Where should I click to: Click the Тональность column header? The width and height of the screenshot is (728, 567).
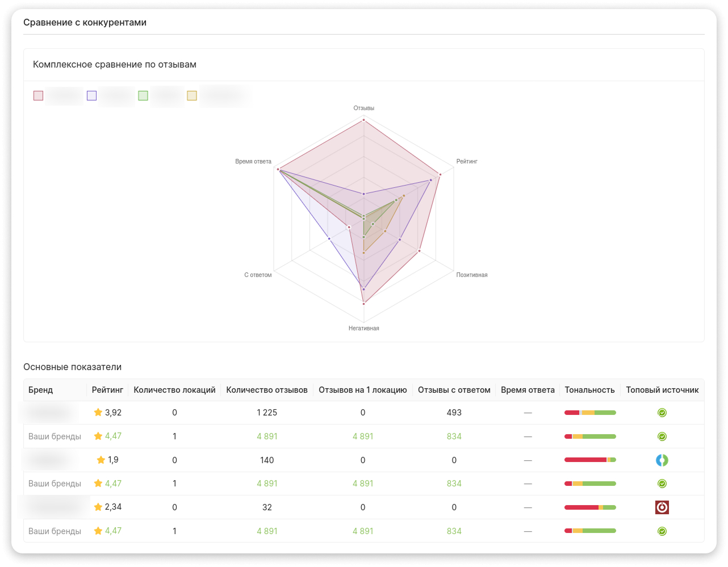point(589,390)
